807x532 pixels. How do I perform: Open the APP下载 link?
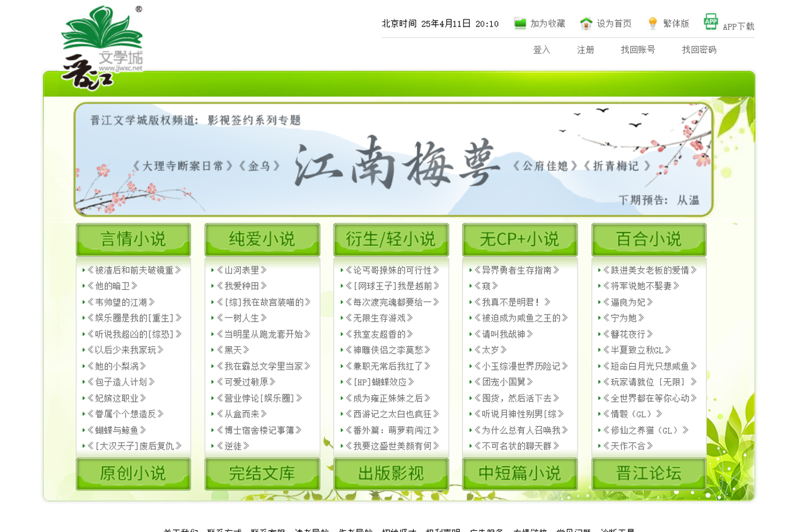tap(738, 26)
